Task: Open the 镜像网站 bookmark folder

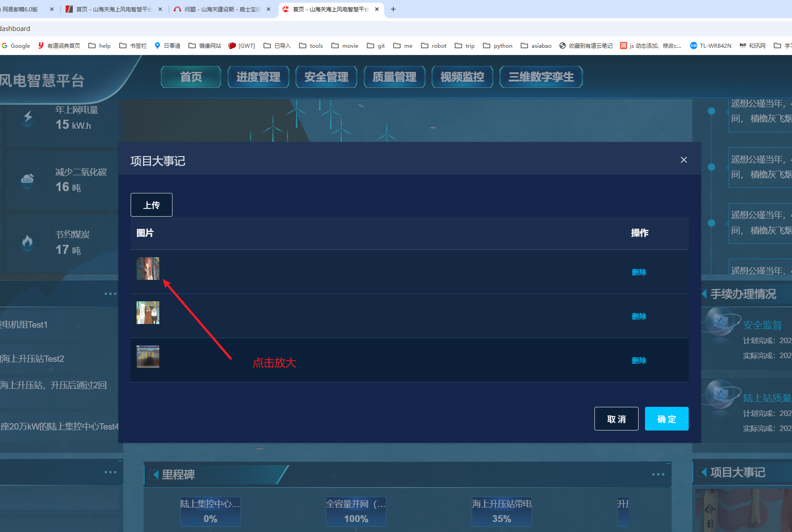Action: (x=205, y=46)
